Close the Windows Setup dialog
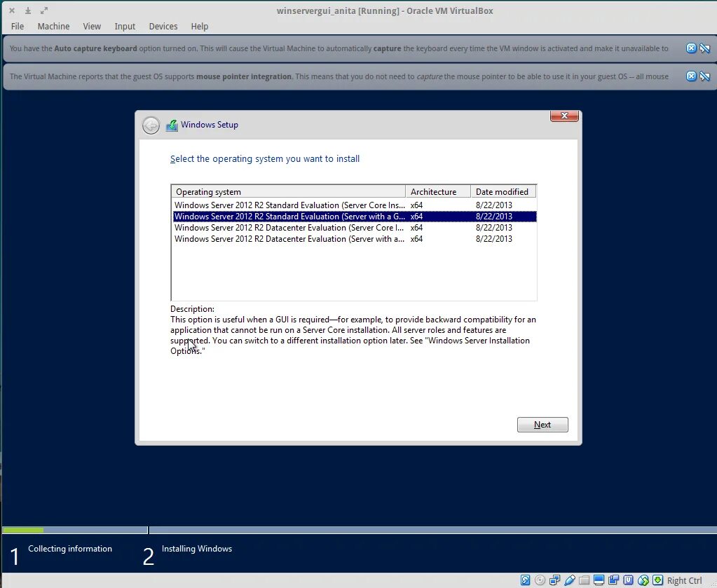 pyautogui.click(x=564, y=116)
